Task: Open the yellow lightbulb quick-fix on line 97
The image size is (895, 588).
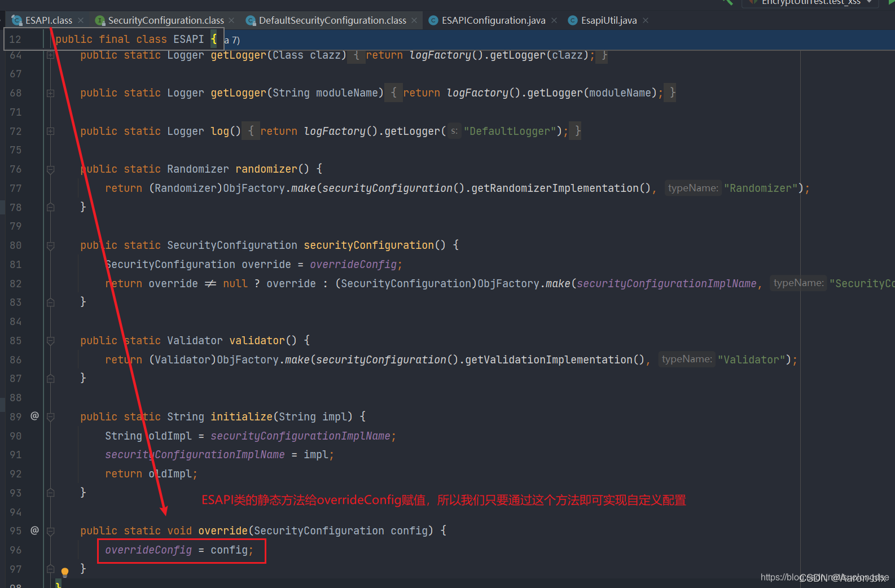Action: tap(65, 572)
